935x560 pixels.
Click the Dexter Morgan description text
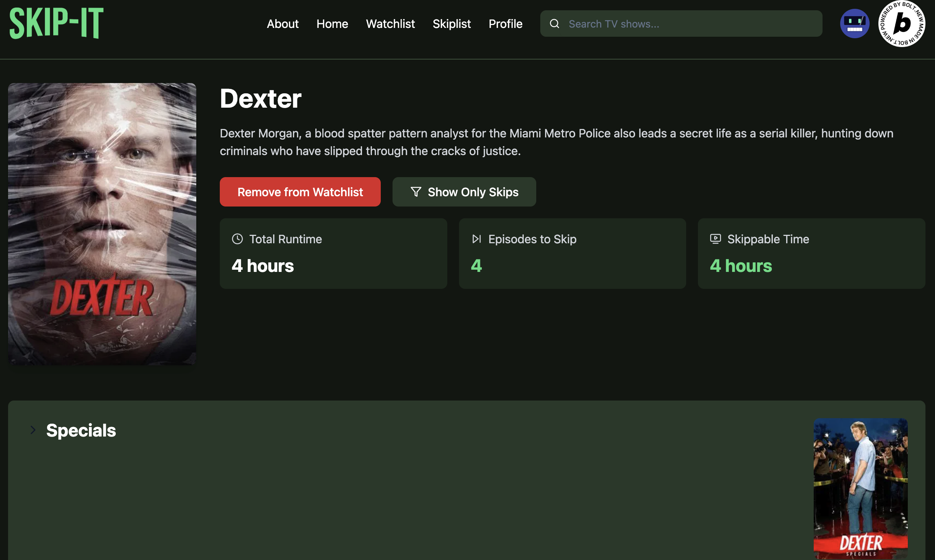tap(556, 142)
